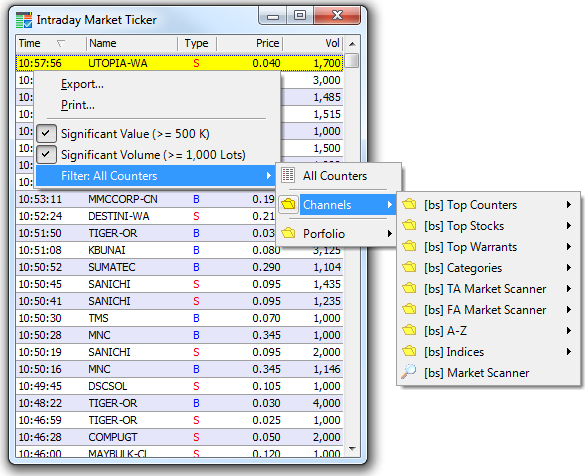
Task: Click the Channels folder icon
Action: 289,204
